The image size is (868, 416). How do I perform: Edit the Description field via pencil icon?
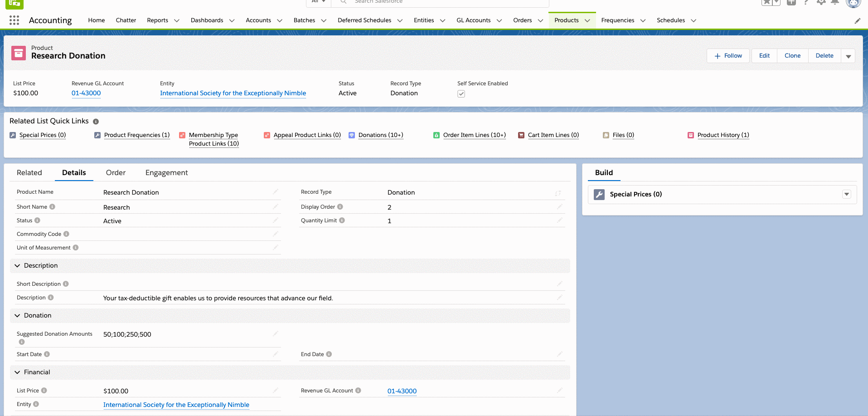click(559, 298)
